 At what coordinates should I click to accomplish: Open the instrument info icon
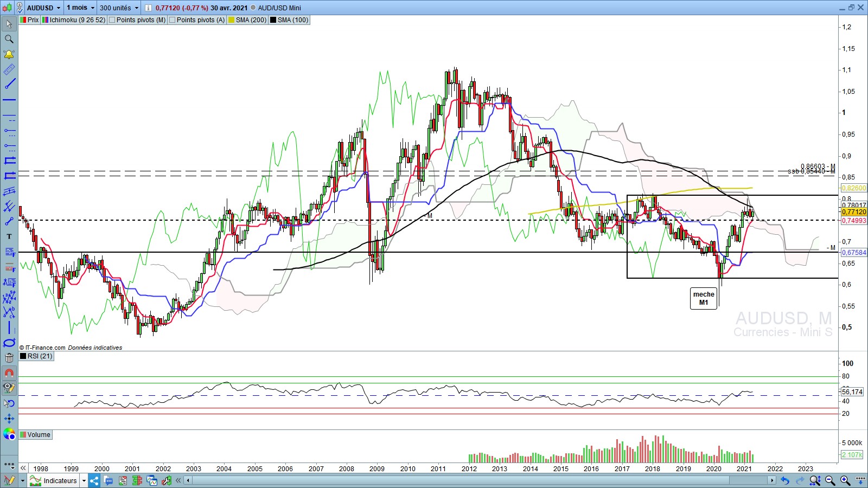click(x=148, y=8)
